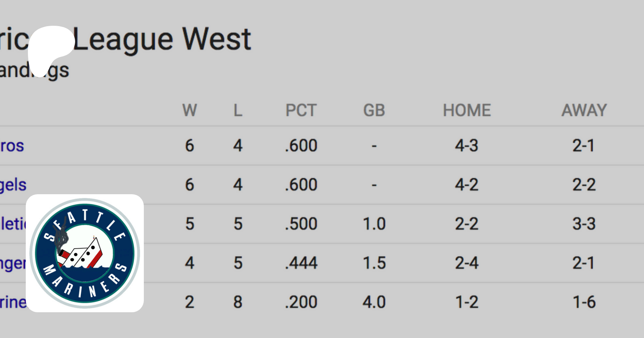Open the Rangers team link
The image size is (644, 338).
tap(13, 264)
